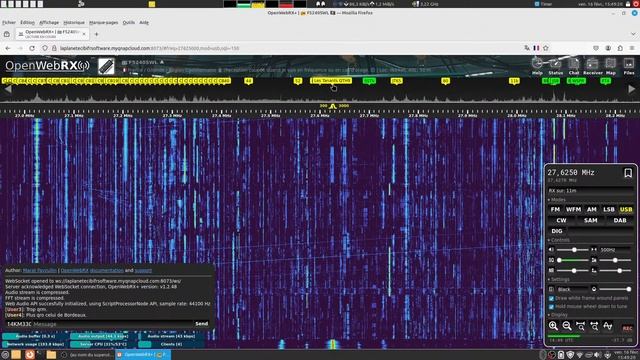Collapse the Settings section
The image size is (640, 360).
pyautogui.click(x=558, y=280)
